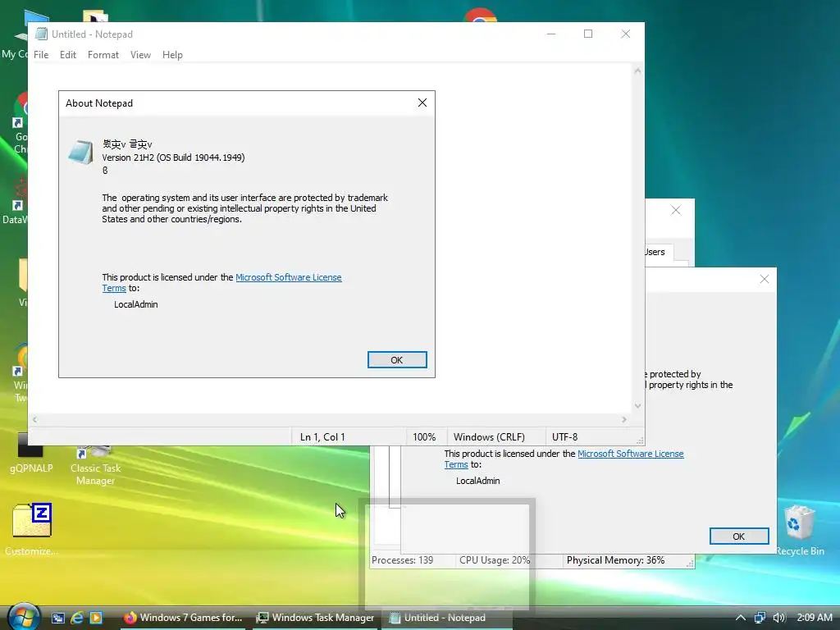Open Notepad's title bar system menu icon
Viewport: 840px width, 630px height.
pyautogui.click(x=41, y=34)
